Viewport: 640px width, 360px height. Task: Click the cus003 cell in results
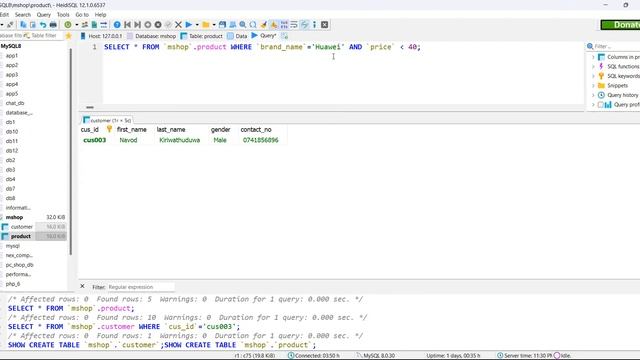(95, 140)
